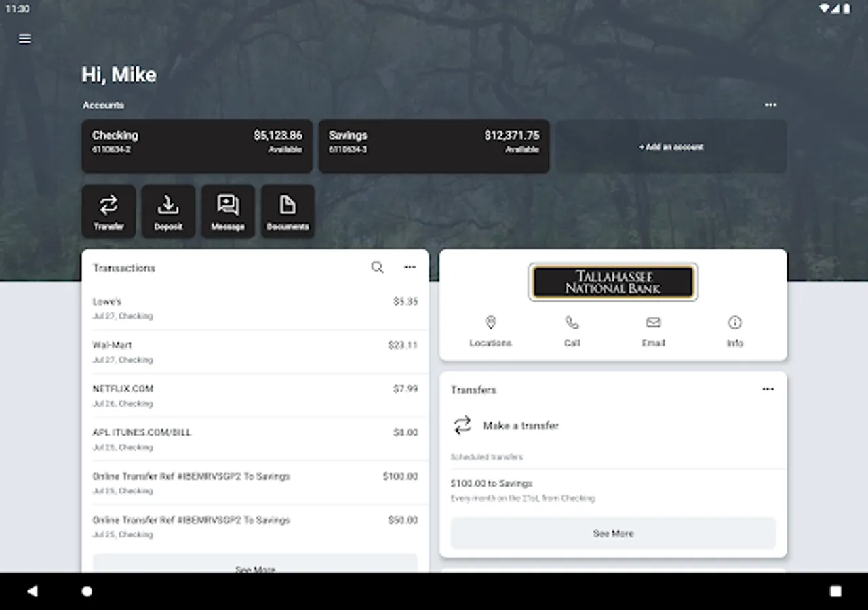
Task: Tap the Accounts section heading
Action: point(103,105)
